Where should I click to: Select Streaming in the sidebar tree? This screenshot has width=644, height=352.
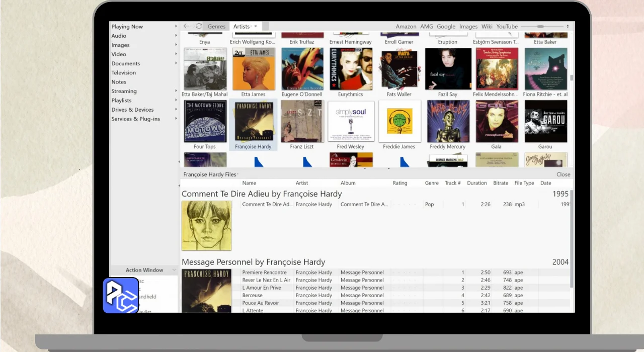coord(124,92)
